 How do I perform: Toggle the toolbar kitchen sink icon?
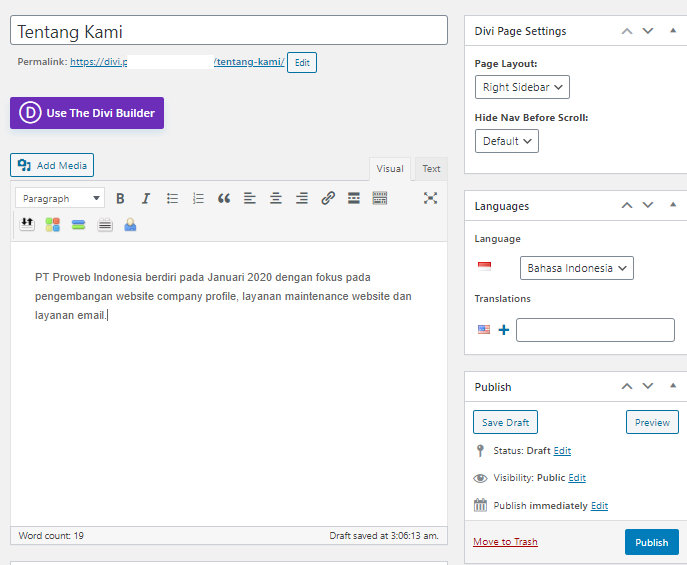click(x=379, y=198)
